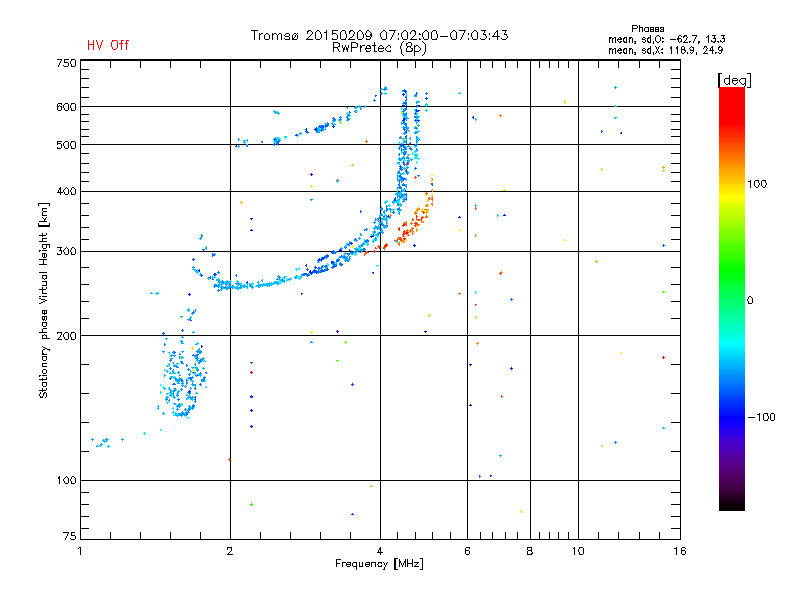Click the y-axis tick label '750'

[x=66, y=63]
